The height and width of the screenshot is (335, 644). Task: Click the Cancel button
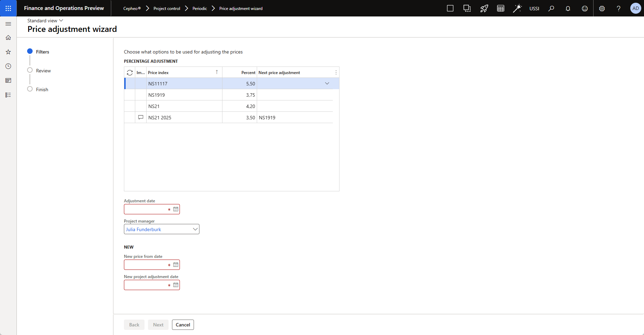(183, 325)
